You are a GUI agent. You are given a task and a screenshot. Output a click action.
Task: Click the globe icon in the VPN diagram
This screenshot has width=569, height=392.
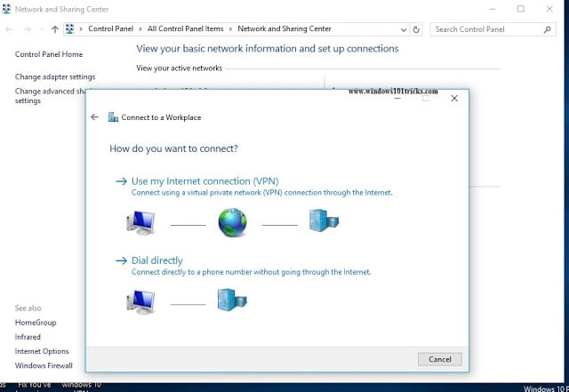pyautogui.click(x=233, y=222)
